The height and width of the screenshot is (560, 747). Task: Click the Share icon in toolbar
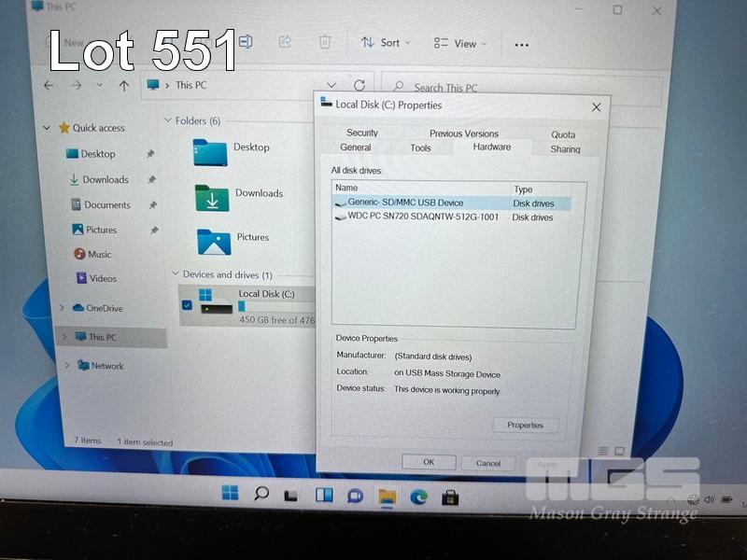(285, 42)
